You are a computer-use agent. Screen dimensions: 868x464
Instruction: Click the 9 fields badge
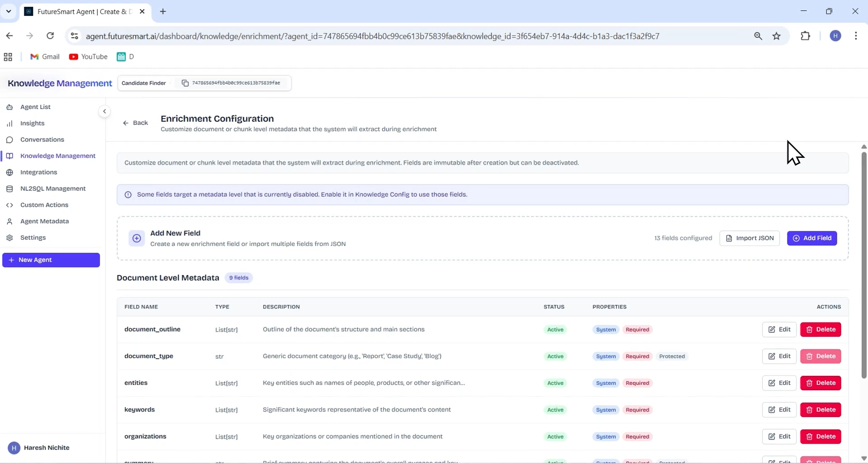pos(238,278)
